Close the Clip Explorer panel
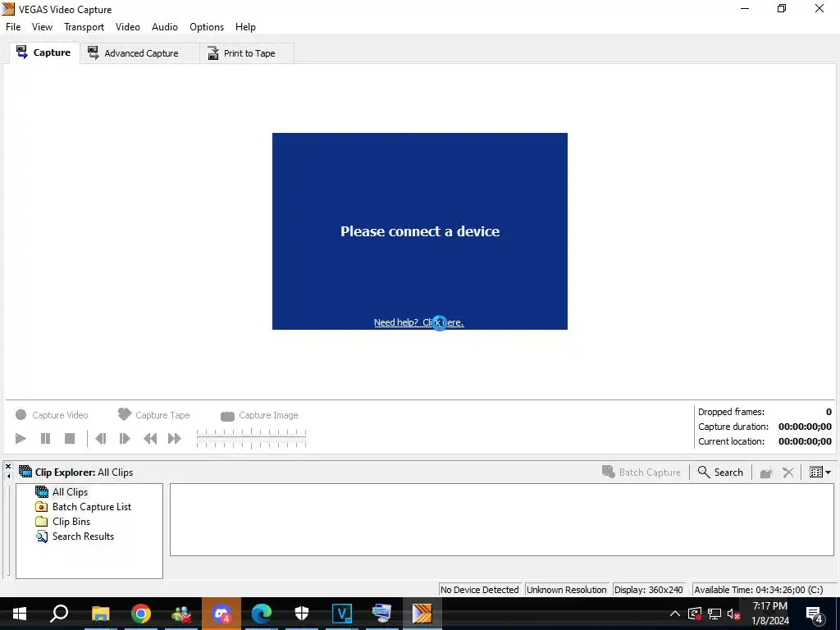The image size is (840, 630). point(8,467)
